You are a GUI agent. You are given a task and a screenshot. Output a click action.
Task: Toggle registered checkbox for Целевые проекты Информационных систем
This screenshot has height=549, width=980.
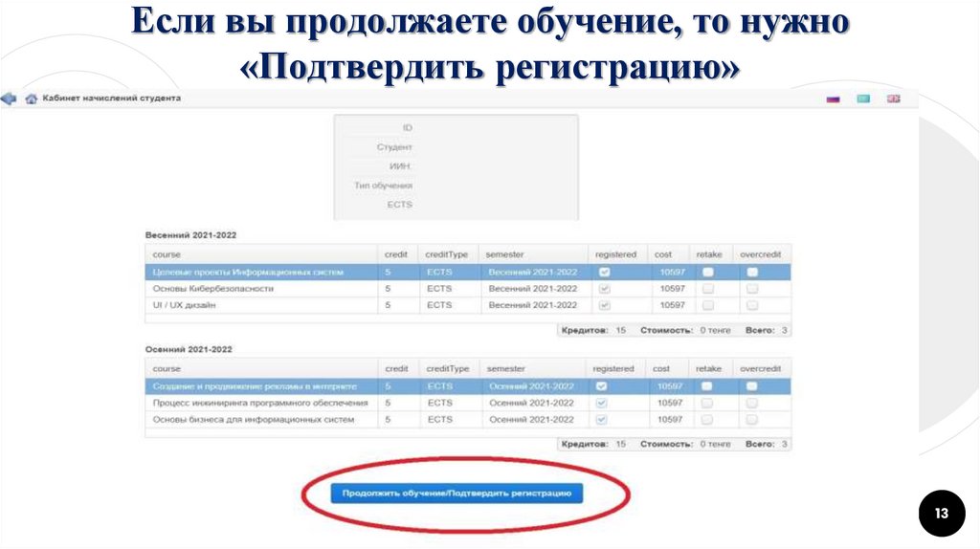tap(605, 273)
